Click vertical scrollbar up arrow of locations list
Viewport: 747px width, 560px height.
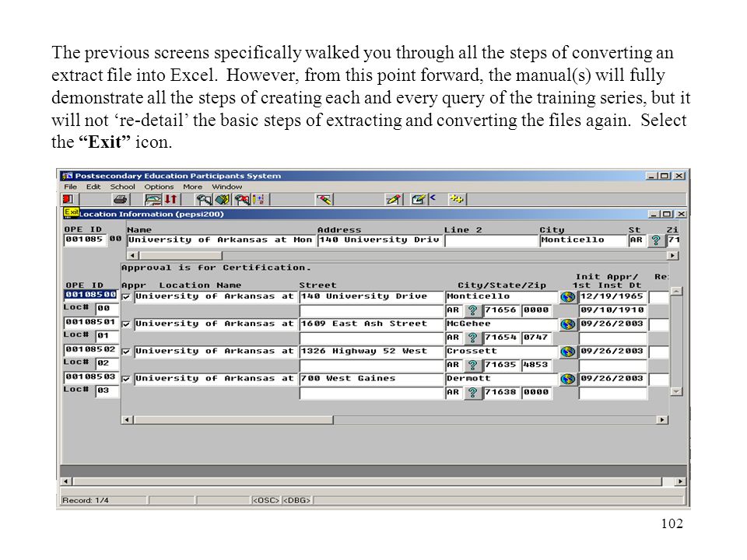point(676,291)
